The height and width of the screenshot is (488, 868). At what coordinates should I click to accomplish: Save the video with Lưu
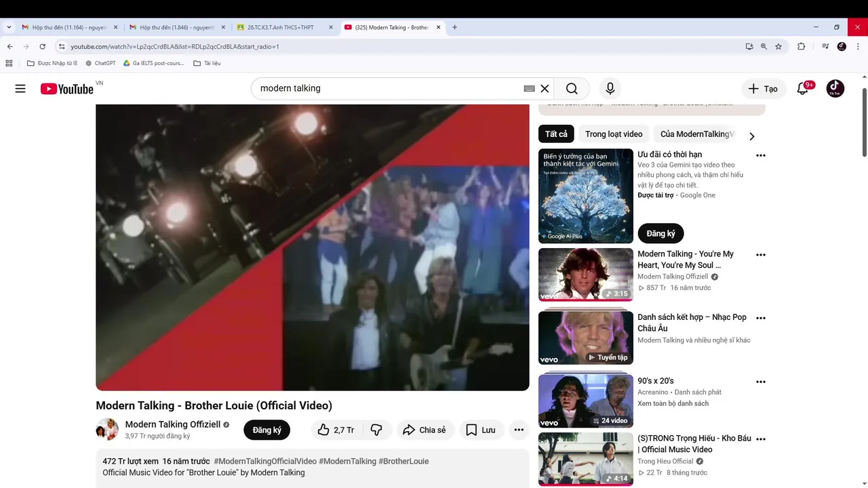pyautogui.click(x=481, y=430)
